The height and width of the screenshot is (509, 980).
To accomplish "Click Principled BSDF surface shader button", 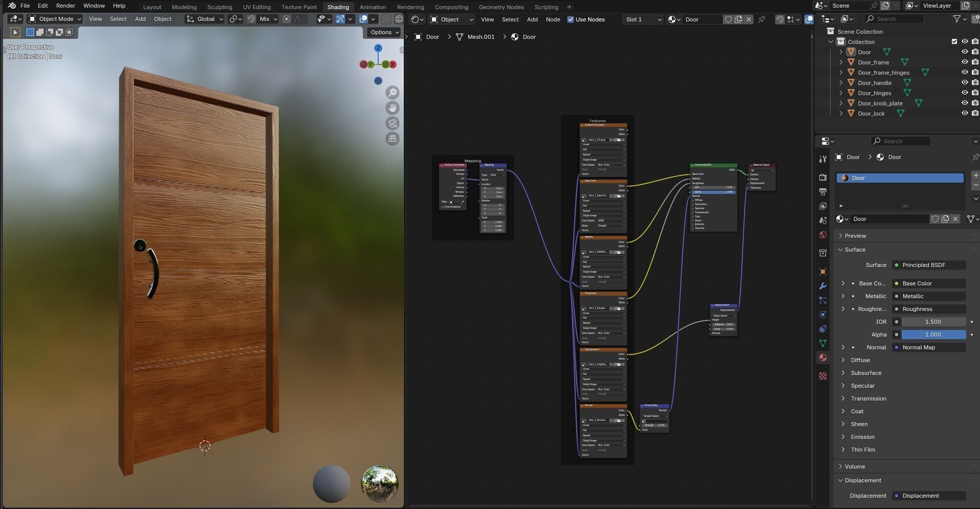I will point(929,265).
